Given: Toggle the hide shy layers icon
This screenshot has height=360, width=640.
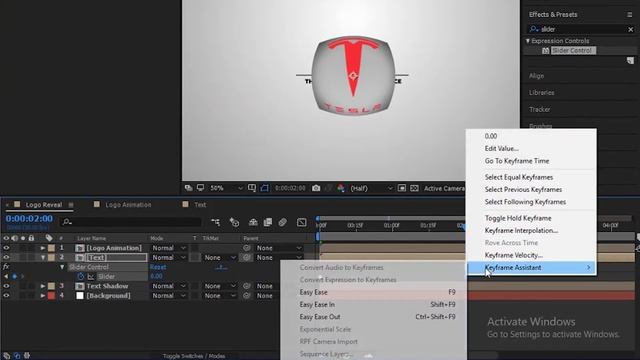Looking at the screenshot, I should [253, 222].
